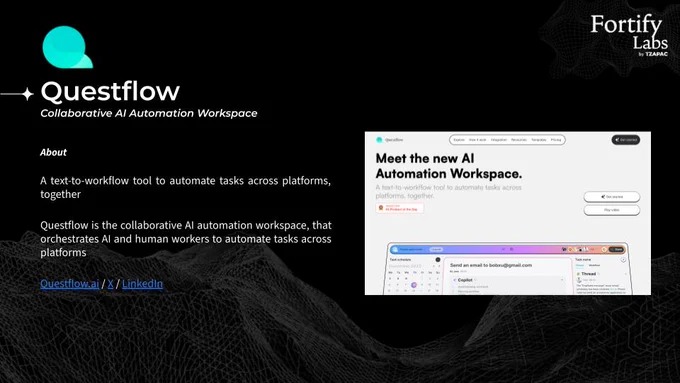Collapse the Copilot section chevron
Viewport: 680px width, 383px height.
point(562,280)
